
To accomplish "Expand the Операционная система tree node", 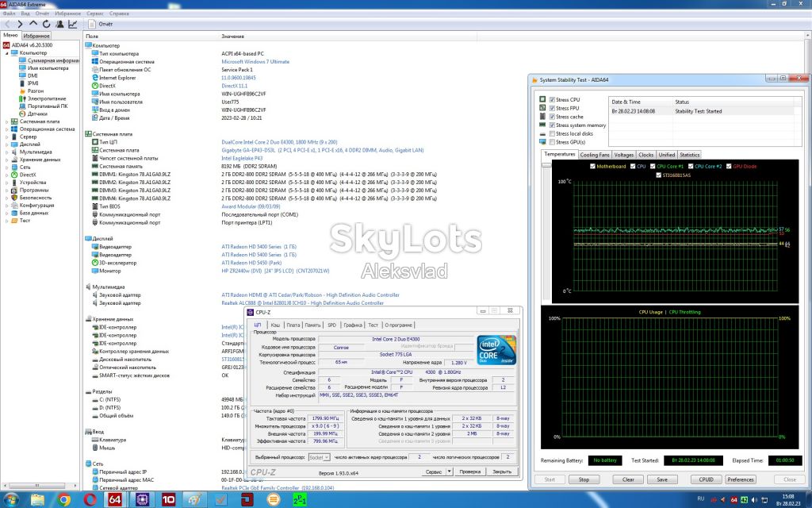I will pos(6,129).
